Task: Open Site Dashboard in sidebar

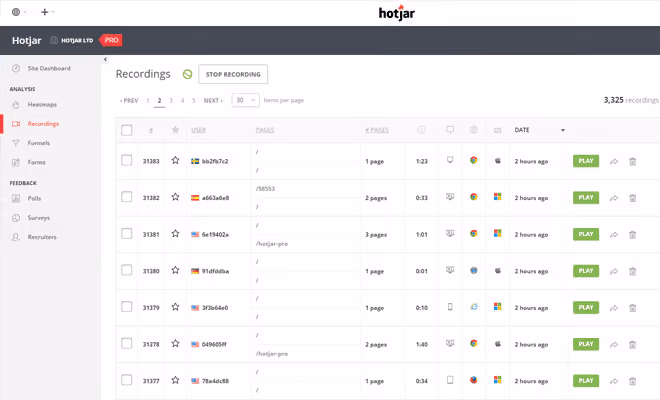Action: (x=49, y=68)
